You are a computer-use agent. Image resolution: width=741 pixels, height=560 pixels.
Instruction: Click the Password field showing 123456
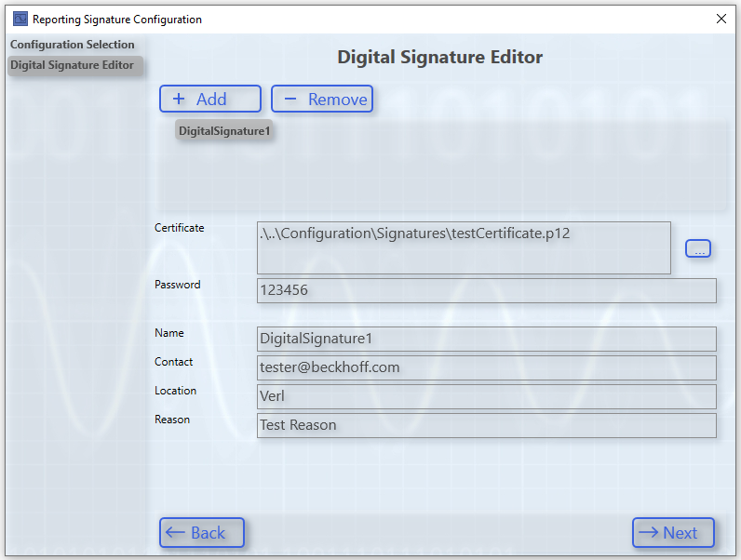click(x=486, y=290)
